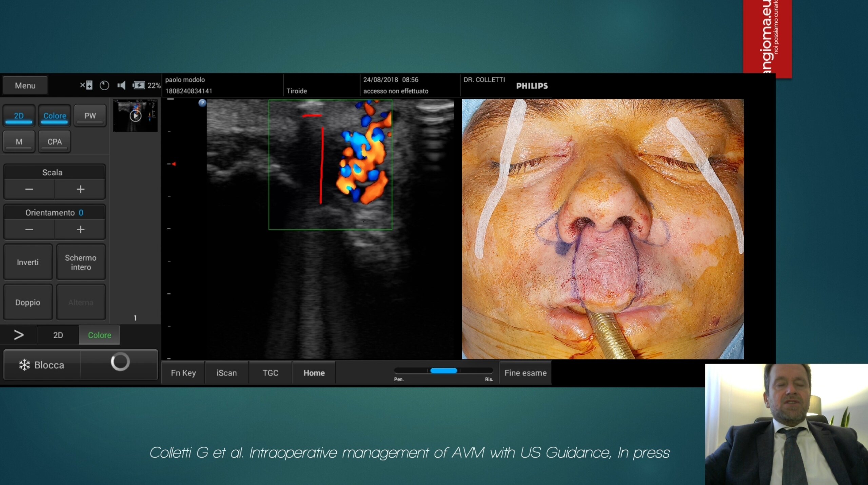Screen dimensions: 868x485
Task: Enable the M mode
Action: 19,142
